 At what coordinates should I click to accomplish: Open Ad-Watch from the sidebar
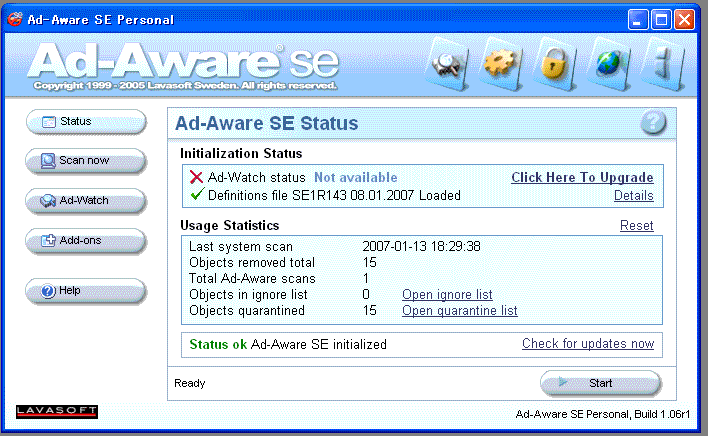pos(86,200)
